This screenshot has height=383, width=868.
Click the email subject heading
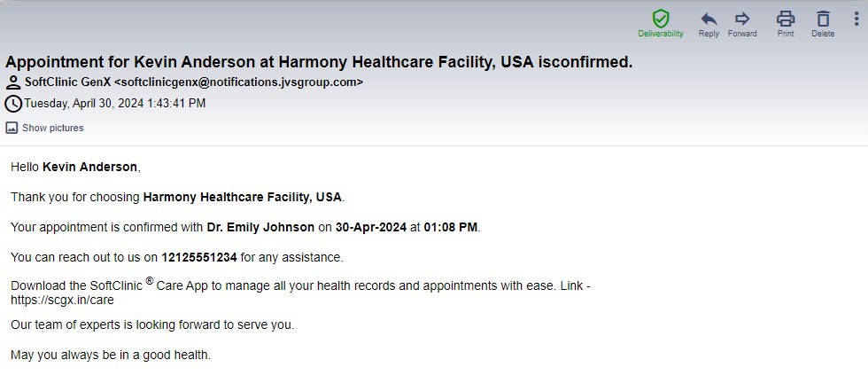[319, 62]
